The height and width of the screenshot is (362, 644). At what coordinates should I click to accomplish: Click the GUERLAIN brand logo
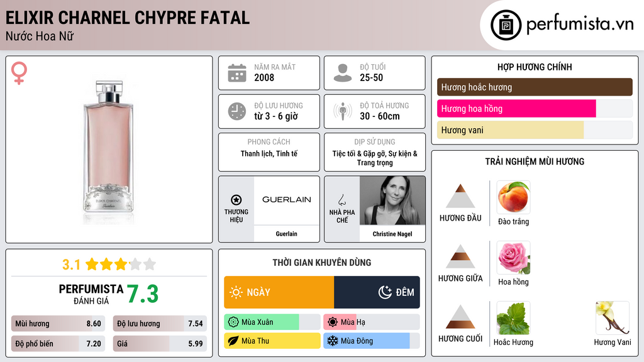click(x=287, y=199)
